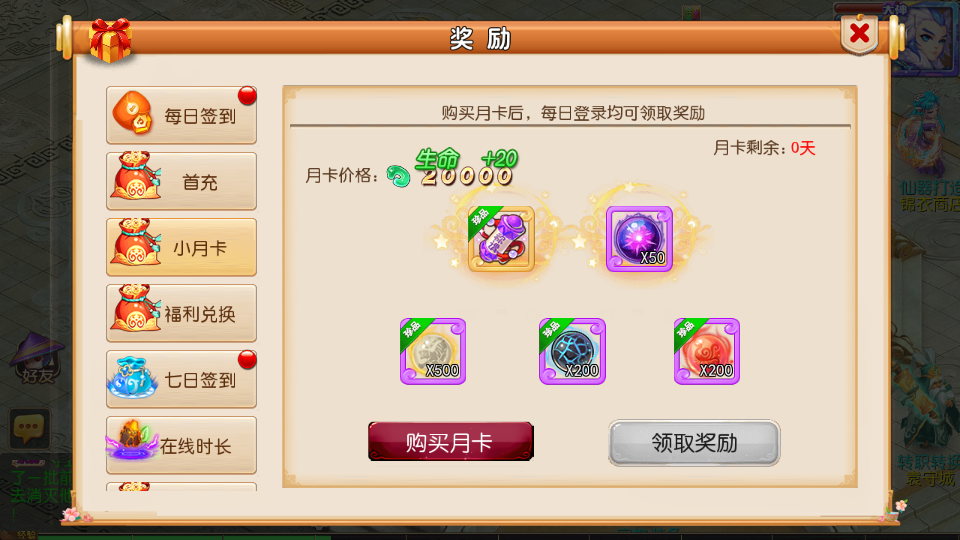This screenshot has height=540, width=960.
Task: Open the 在线时长 online duration tab
Action: pos(181,446)
